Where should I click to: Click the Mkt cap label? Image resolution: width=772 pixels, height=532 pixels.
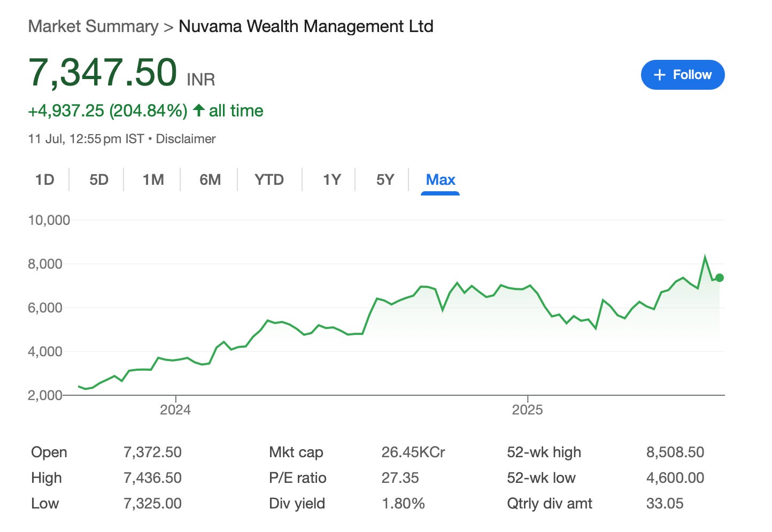296,452
